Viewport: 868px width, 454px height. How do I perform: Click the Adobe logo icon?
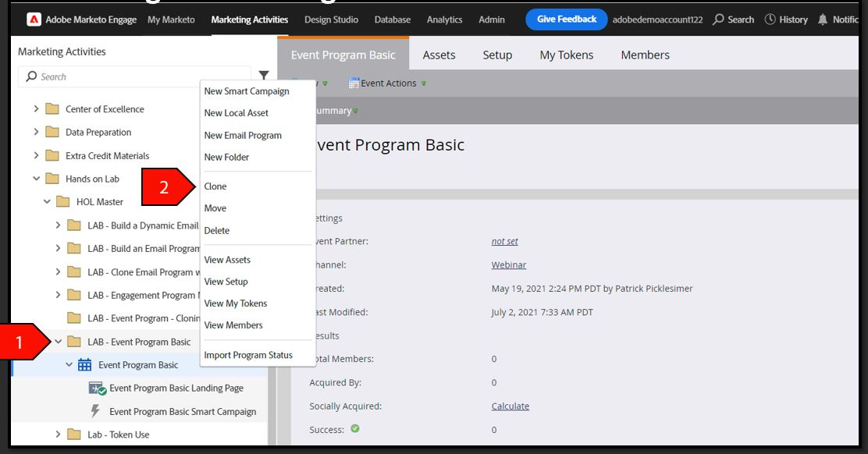click(x=34, y=20)
